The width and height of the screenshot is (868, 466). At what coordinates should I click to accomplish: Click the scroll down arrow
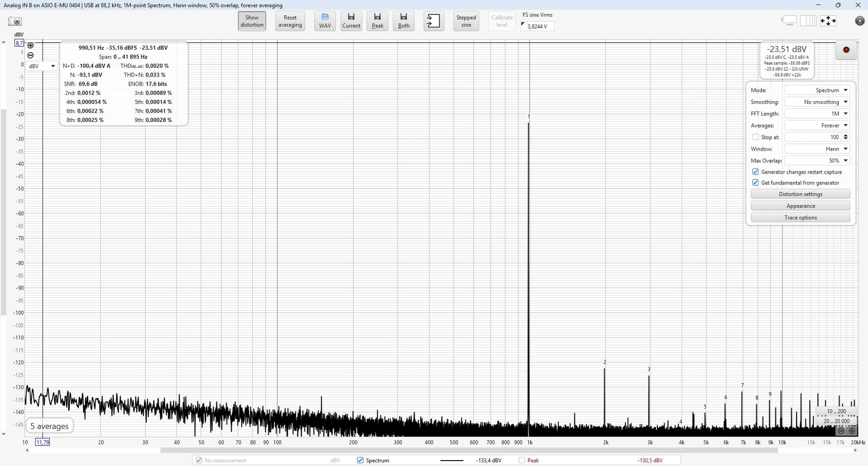pyautogui.click(x=4, y=434)
